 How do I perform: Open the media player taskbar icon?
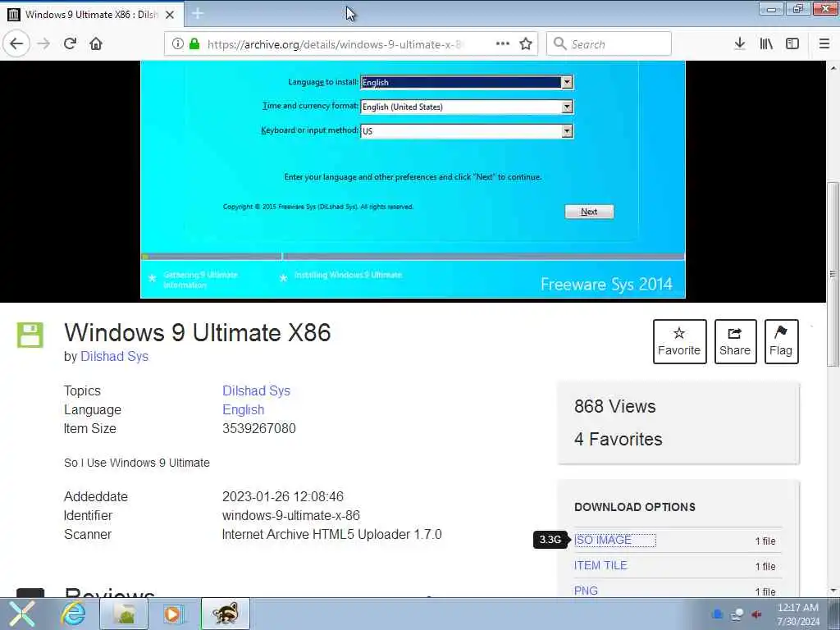[173, 614]
